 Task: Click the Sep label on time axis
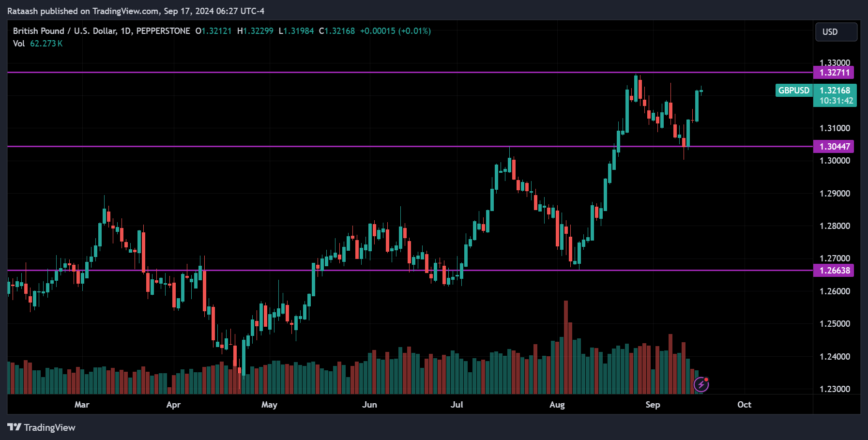click(x=653, y=405)
